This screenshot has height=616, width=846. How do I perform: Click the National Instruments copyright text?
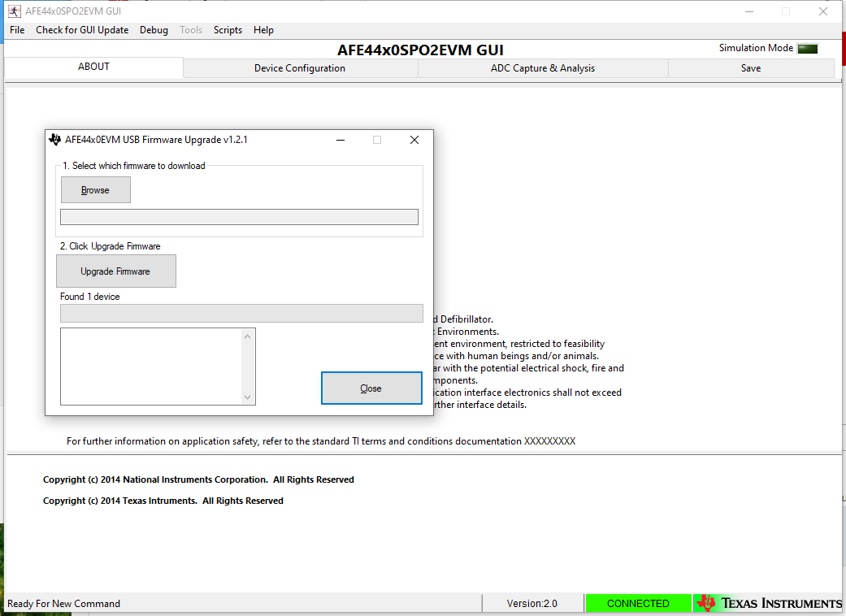198,479
